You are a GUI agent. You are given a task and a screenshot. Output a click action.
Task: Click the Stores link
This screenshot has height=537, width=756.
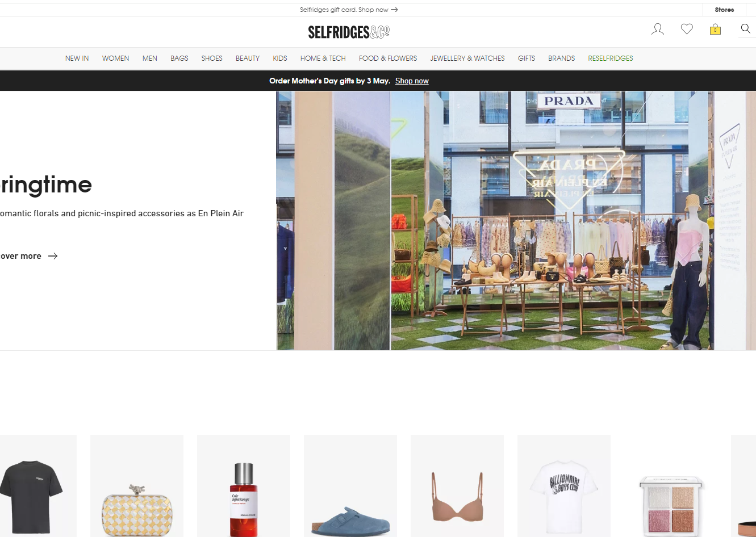click(x=724, y=10)
